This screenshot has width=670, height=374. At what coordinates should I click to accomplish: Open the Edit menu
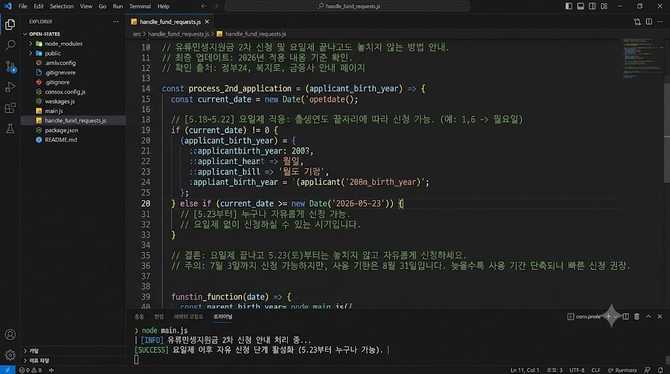click(x=38, y=6)
